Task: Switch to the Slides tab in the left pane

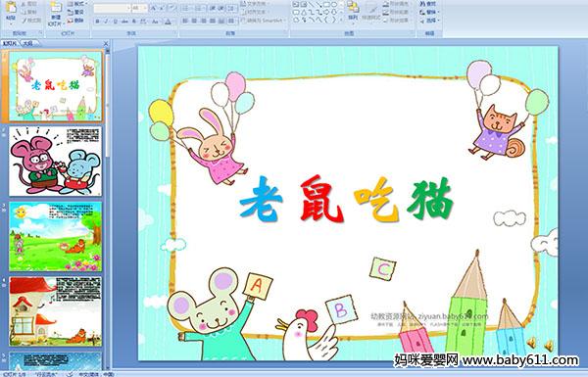Action: 10,43
